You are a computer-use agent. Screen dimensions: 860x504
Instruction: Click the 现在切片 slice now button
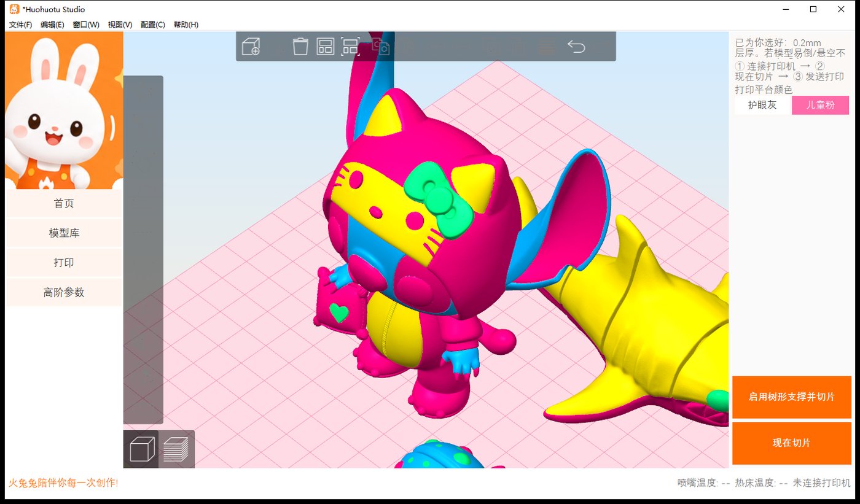[792, 443]
